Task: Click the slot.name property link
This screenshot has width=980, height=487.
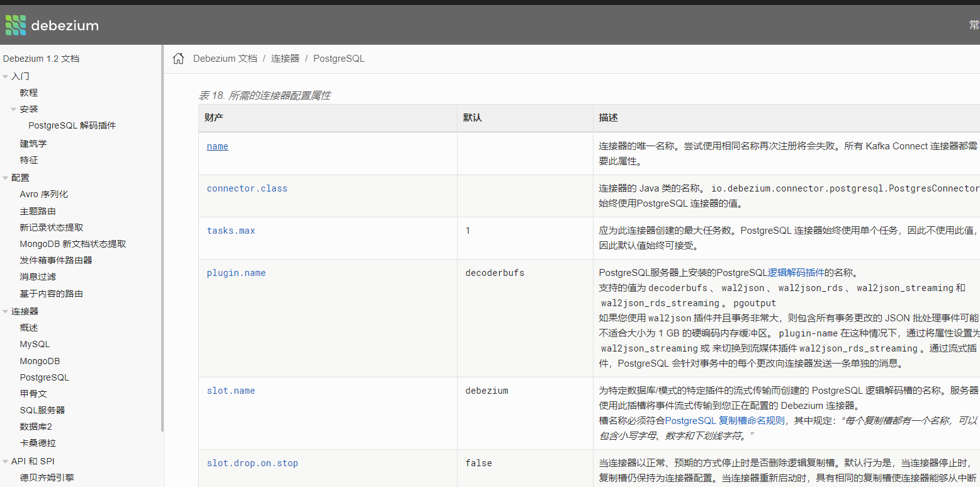Action: (x=231, y=391)
